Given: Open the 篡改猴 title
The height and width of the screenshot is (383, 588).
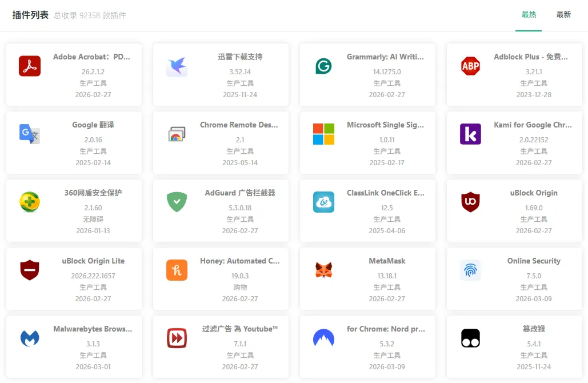Looking at the screenshot, I should 534,329.
